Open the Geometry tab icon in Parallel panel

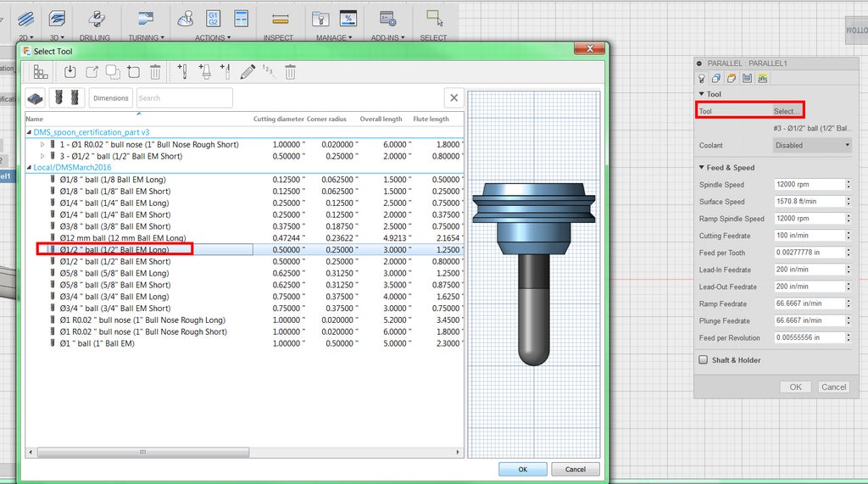point(716,78)
